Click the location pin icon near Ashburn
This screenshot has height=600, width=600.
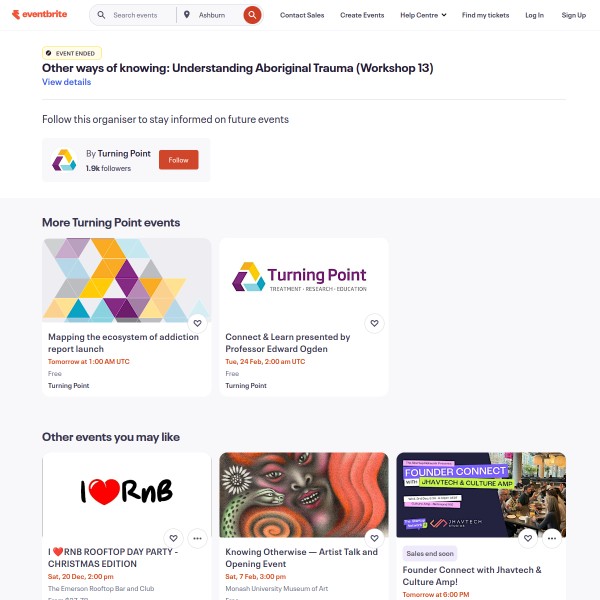coord(187,15)
